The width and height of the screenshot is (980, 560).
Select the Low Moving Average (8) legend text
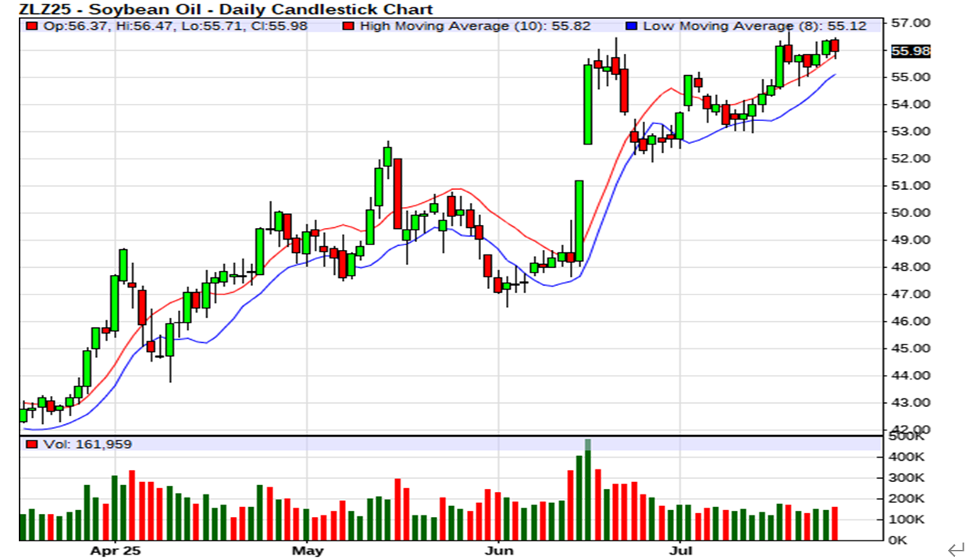[754, 26]
